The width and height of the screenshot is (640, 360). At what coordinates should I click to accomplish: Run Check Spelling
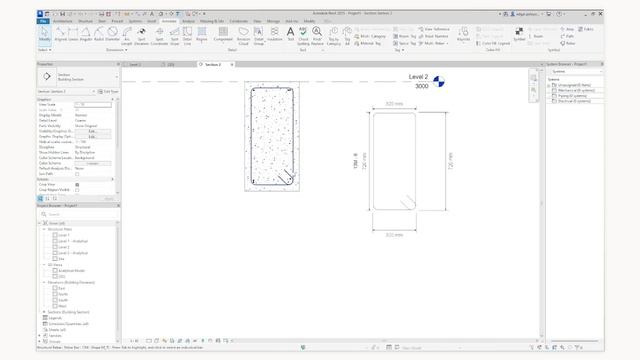click(303, 36)
